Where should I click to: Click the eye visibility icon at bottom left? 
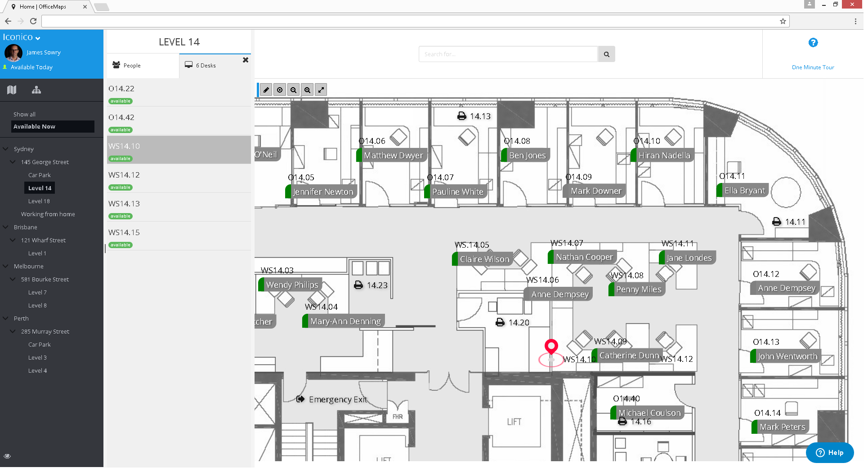[x=7, y=455]
